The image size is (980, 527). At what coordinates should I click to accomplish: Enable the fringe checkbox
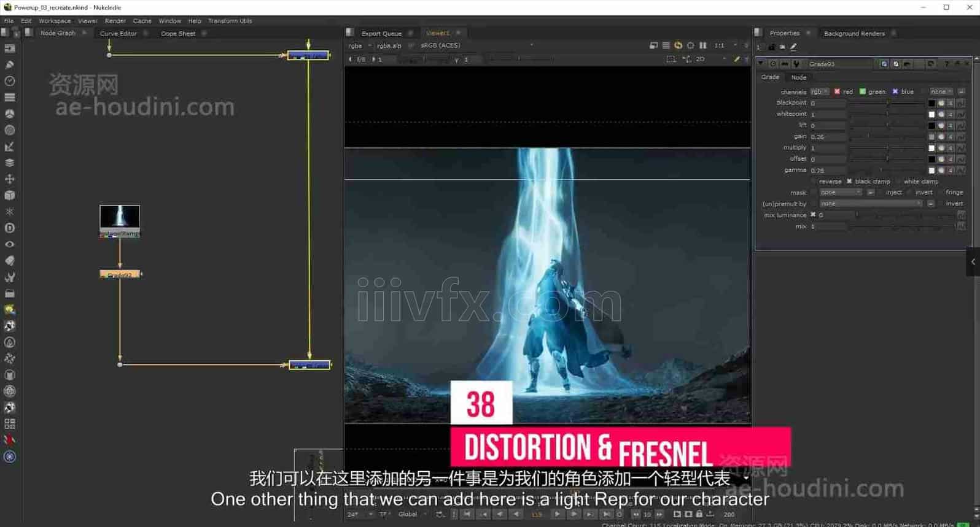pos(940,193)
